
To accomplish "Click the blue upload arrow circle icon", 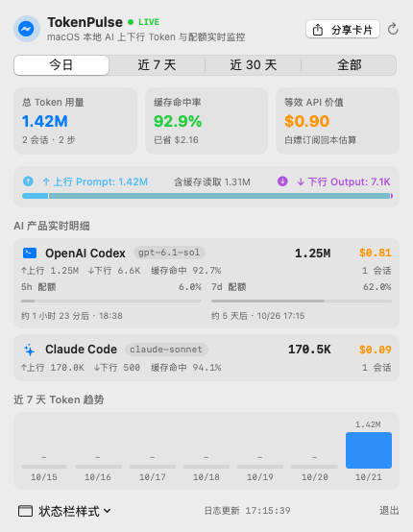I will 28,181.
